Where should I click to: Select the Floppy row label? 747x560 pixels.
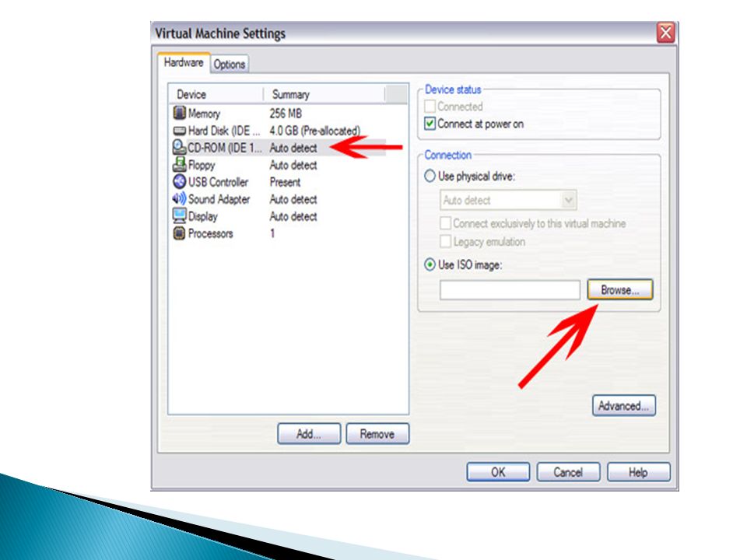point(202,165)
